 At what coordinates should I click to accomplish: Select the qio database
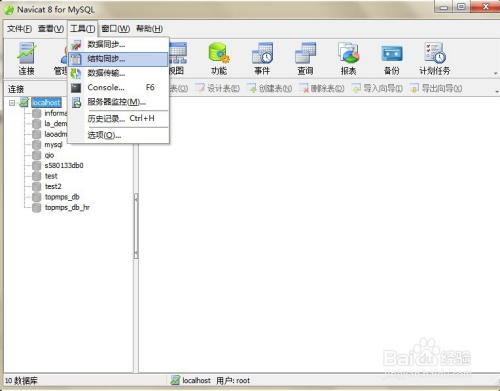(49, 155)
